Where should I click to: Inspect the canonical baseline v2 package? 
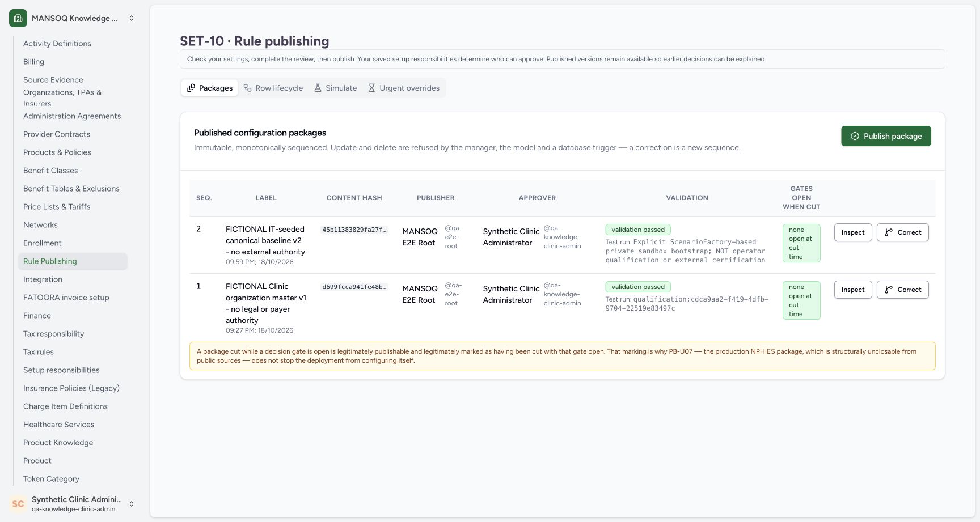[x=853, y=232]
